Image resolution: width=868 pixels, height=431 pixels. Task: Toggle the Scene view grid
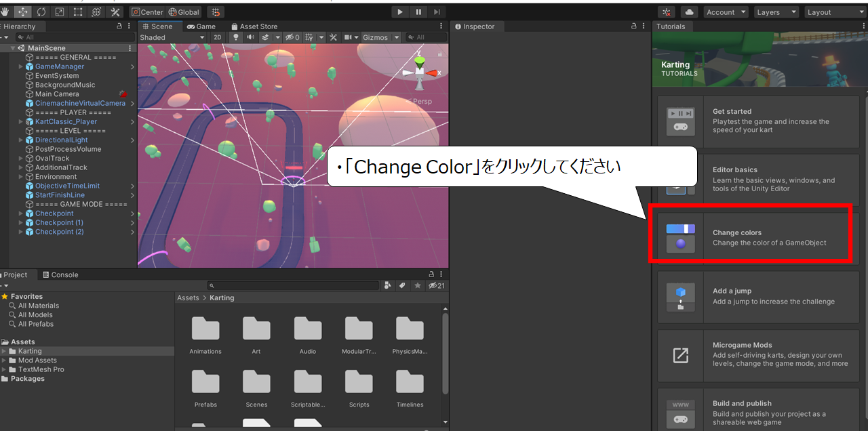(x=309, y=37)
